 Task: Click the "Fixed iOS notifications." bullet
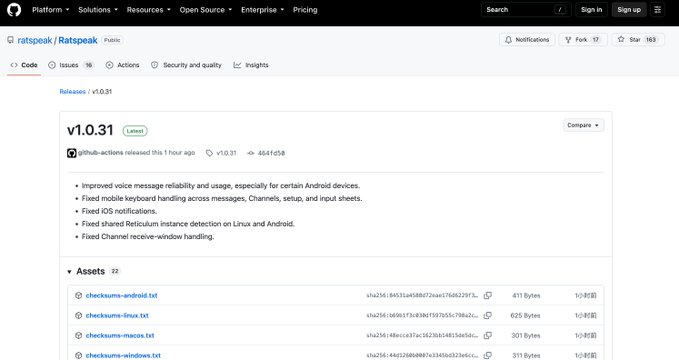(x=119, y=211)
